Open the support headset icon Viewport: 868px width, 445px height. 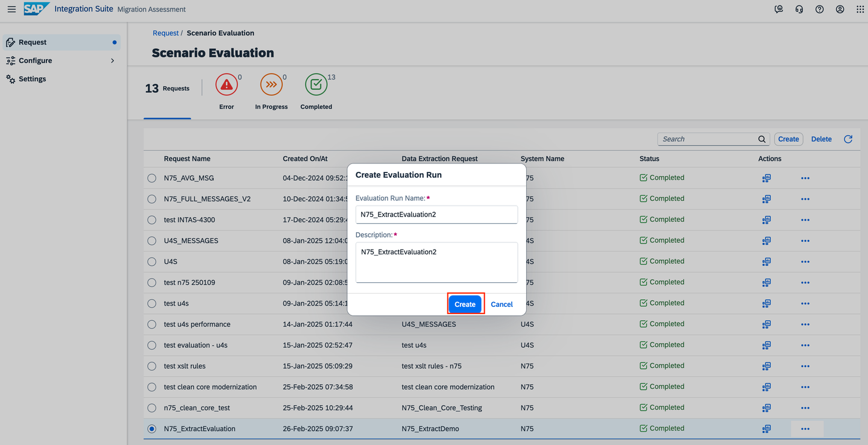[799, 9]
